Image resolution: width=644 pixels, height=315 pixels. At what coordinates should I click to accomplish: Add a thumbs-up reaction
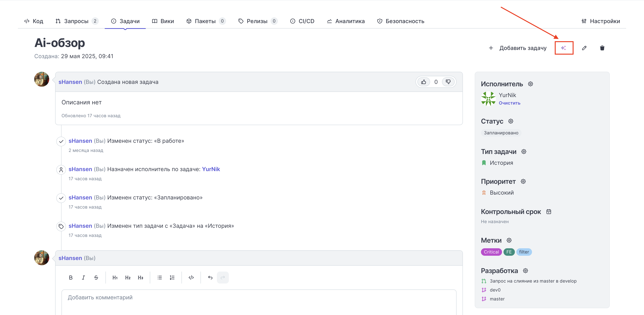[x=424, y=82]
